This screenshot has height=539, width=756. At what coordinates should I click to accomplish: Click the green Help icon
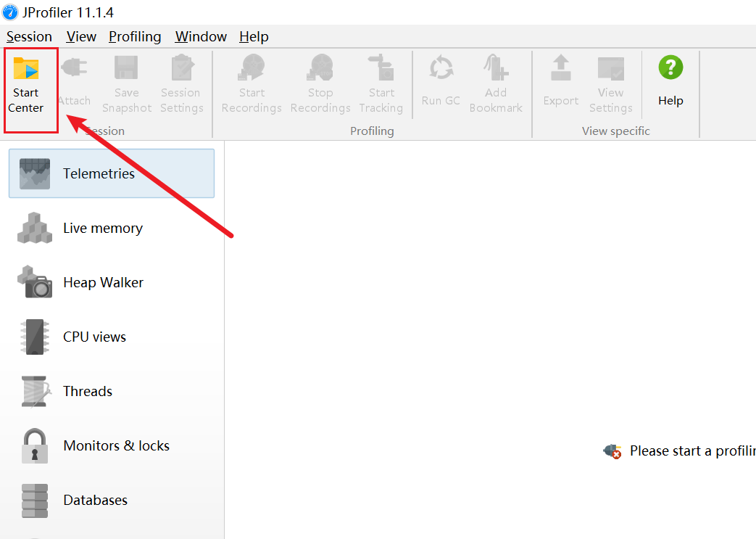click(x=670, y=68)
